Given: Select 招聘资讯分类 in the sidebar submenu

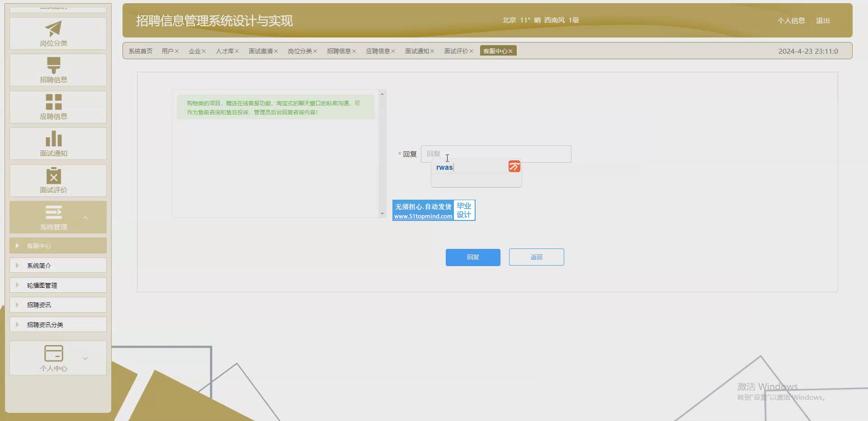Looking at the screenshot, I should pos(58,325).
